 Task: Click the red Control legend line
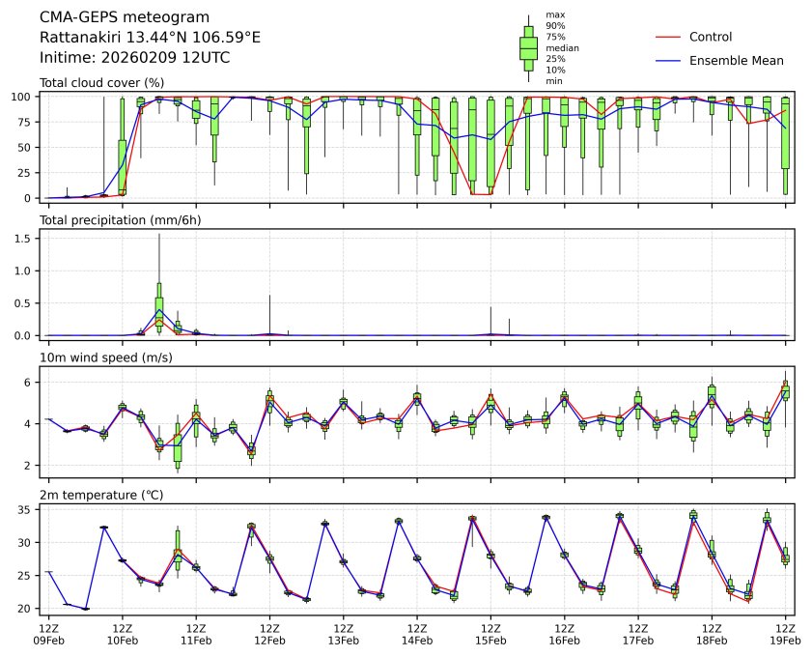(x=668, y=37)
